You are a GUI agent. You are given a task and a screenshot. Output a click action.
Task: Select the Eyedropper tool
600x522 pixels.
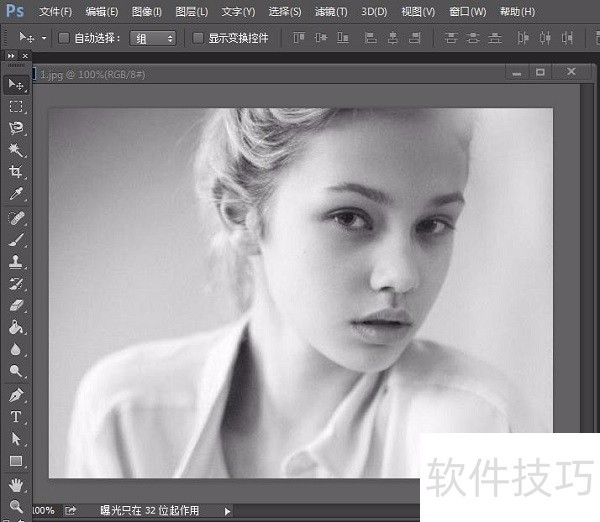pyautogui.click(x=16, y=194)
